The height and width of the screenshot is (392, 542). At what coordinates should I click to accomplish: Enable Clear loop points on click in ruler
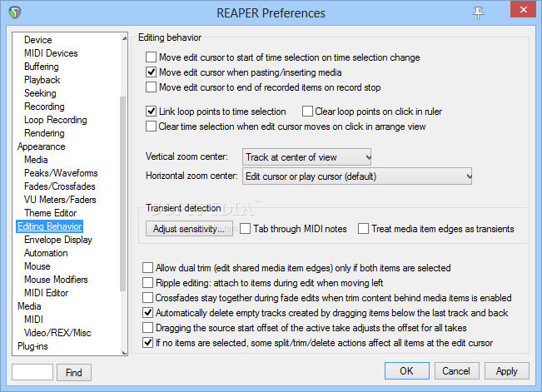(x=307, y=112)
